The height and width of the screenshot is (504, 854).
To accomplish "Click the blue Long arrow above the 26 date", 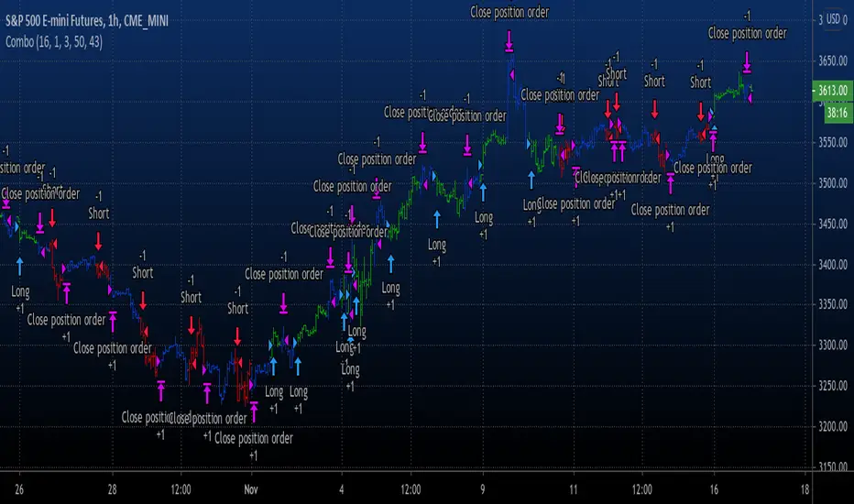I will 20,267.
